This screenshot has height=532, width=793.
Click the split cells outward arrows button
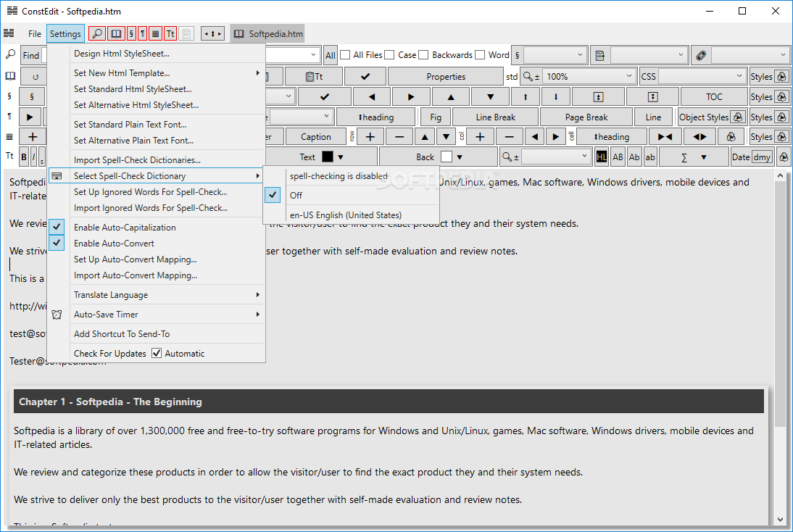click(699, 137)
